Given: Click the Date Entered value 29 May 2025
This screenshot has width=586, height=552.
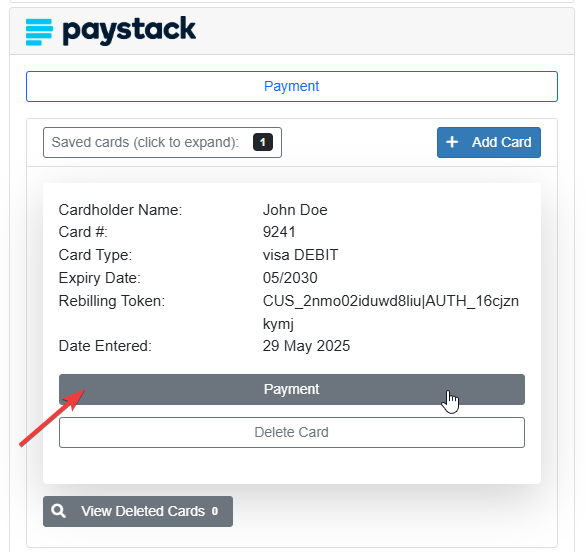Looking at the screenshot, I should click(x=306, y=346).
